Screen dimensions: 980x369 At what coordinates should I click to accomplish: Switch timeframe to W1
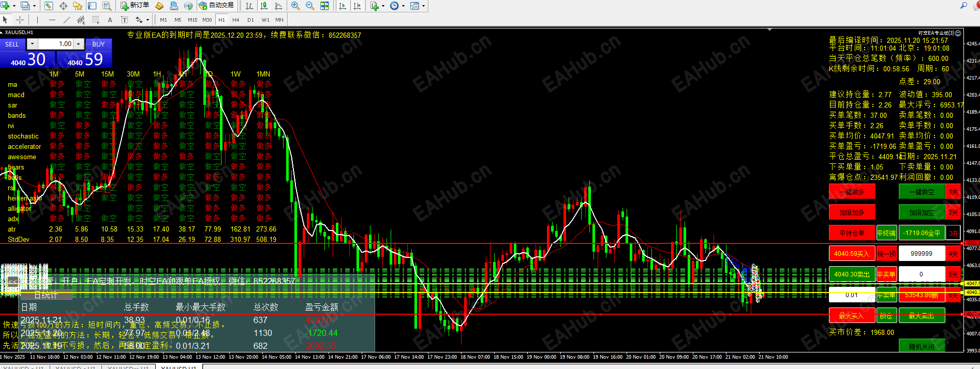[265, 20]
